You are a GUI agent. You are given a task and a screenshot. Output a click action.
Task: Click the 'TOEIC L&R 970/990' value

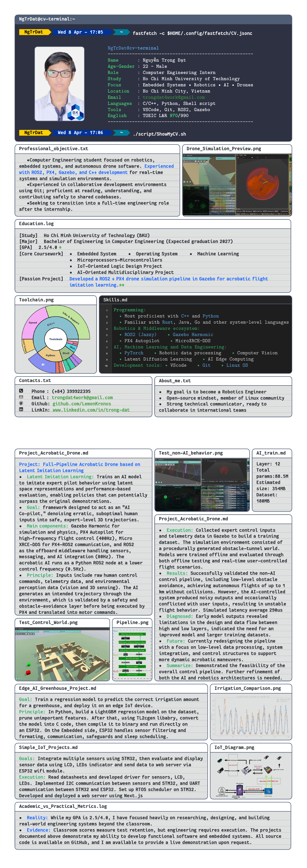(165, 116)
